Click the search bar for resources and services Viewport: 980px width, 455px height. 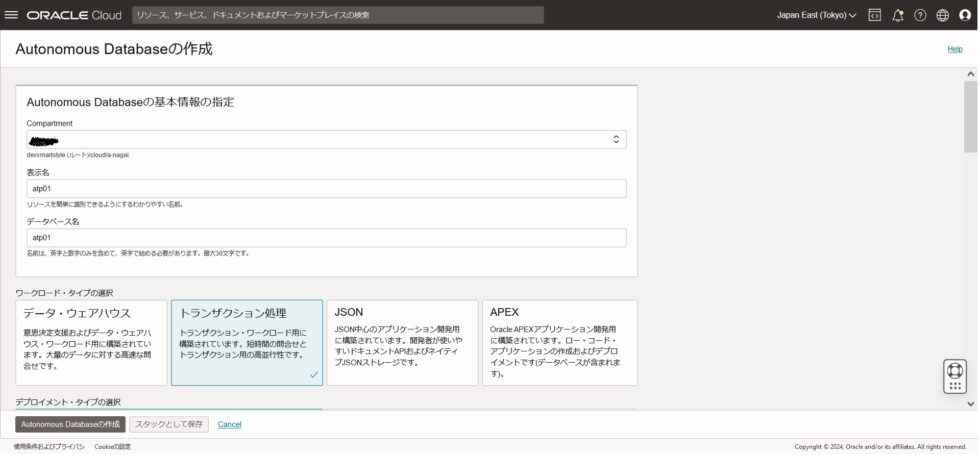pos(338,15)
